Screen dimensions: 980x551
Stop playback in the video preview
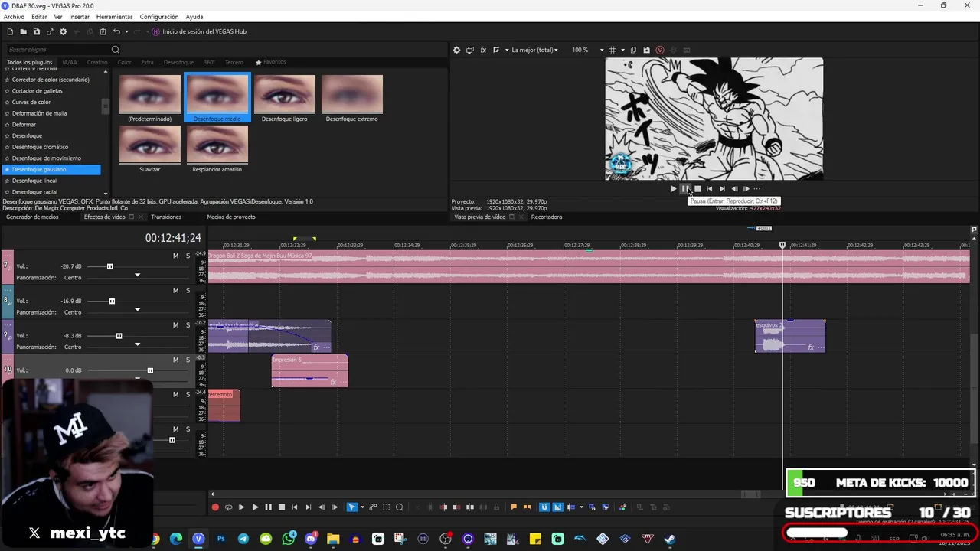point(697,189)
